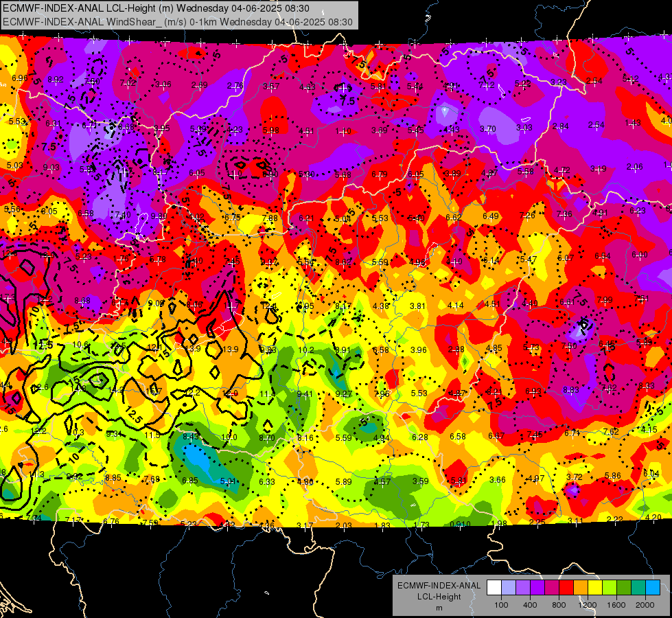Select the grid value 8.85
The width and height of the screenshot is (672, 618).
113,478
